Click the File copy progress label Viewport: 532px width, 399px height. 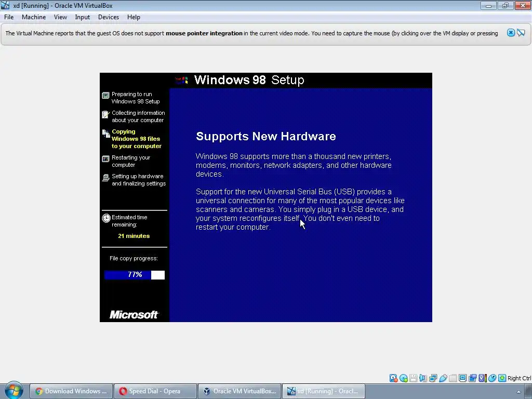click(x=134, y=258)
